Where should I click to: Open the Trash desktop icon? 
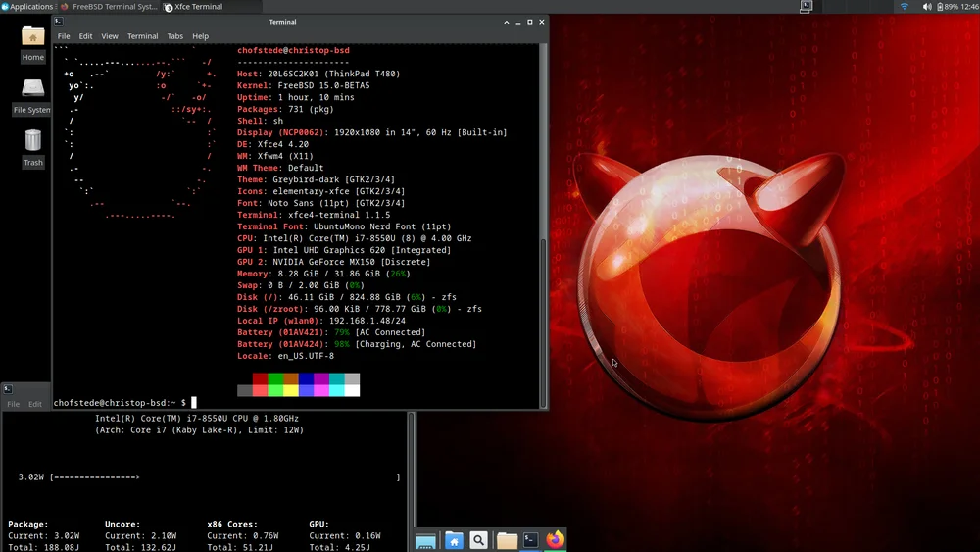pyautogui.click(x=33, y=148)
